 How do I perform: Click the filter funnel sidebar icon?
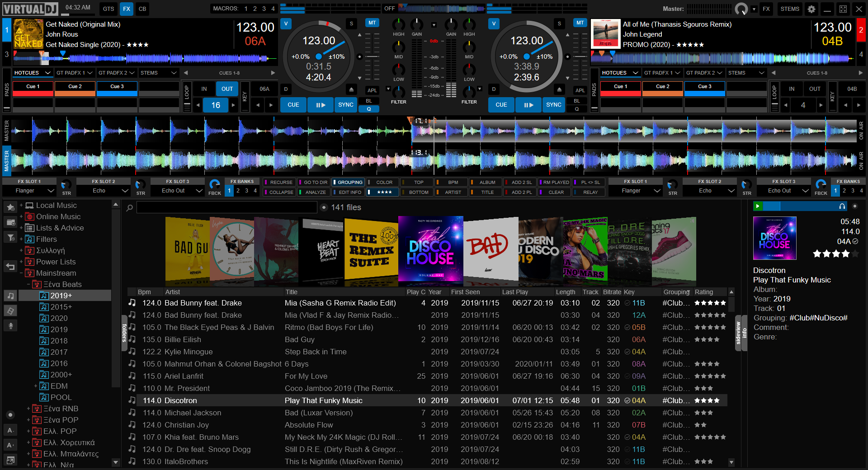click(x=10, y=237)
